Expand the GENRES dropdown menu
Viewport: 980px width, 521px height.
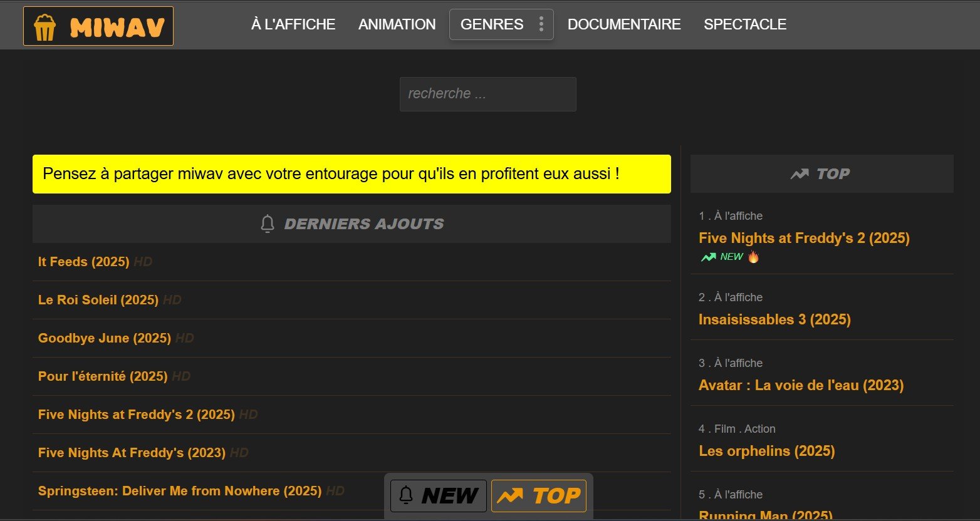(492, 24)
